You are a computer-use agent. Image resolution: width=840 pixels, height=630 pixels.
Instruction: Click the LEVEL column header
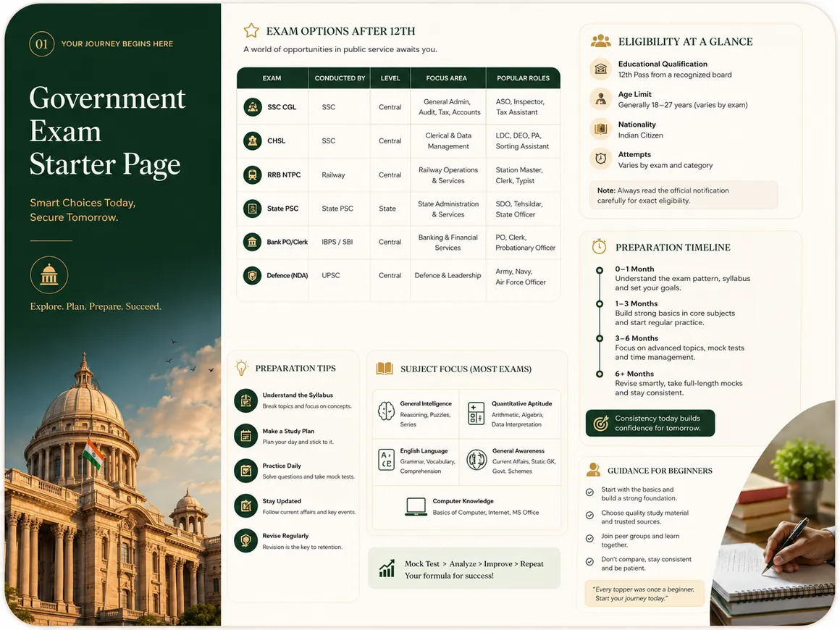tap(390, 78)
